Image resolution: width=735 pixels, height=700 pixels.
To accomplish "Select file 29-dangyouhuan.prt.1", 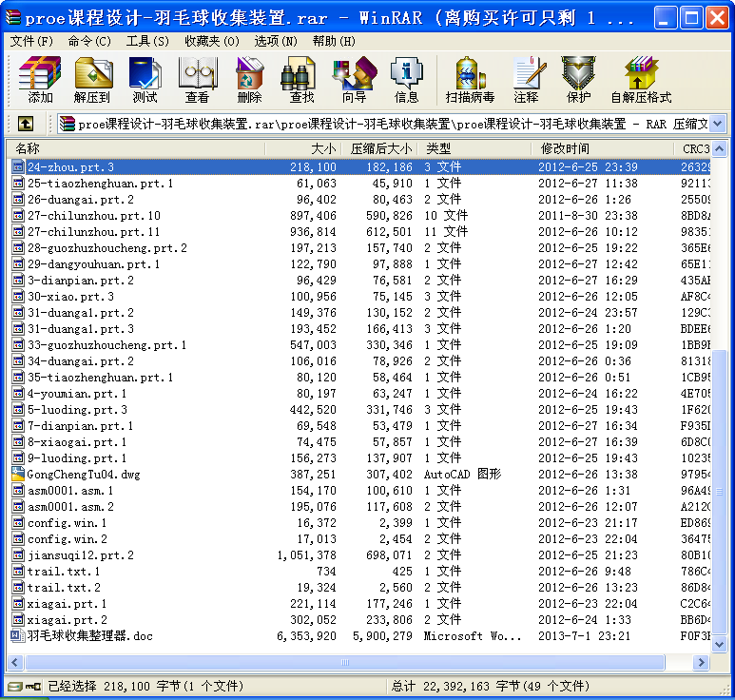I will (94, 264).
